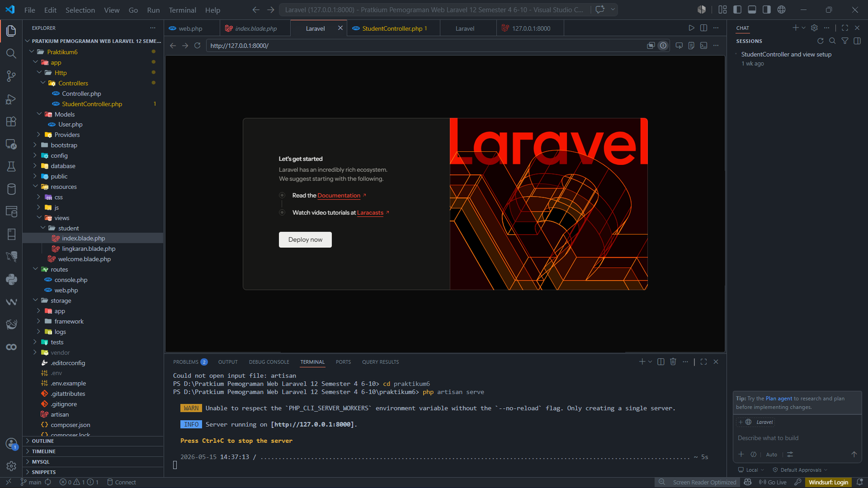Open the Accounts icon in the activity bar

tap(11, 444)
